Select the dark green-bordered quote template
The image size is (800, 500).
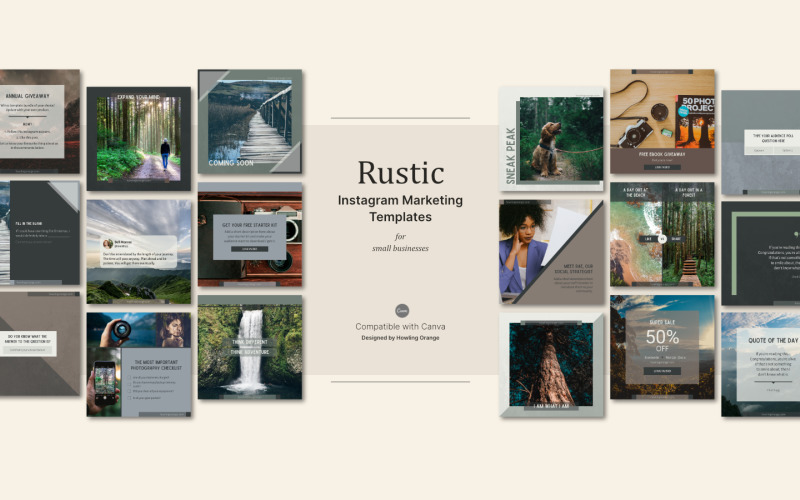(761, 253)
